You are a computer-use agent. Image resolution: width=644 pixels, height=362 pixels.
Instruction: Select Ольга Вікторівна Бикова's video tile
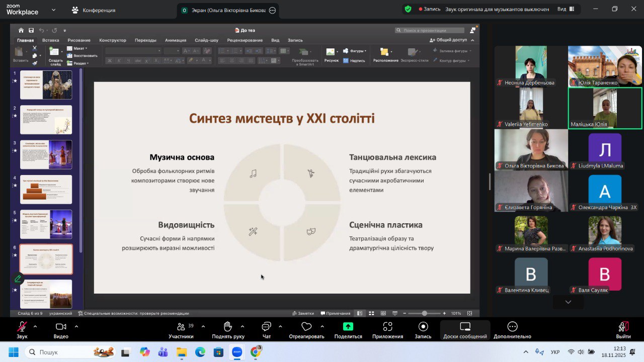click(x=531, y=149)
